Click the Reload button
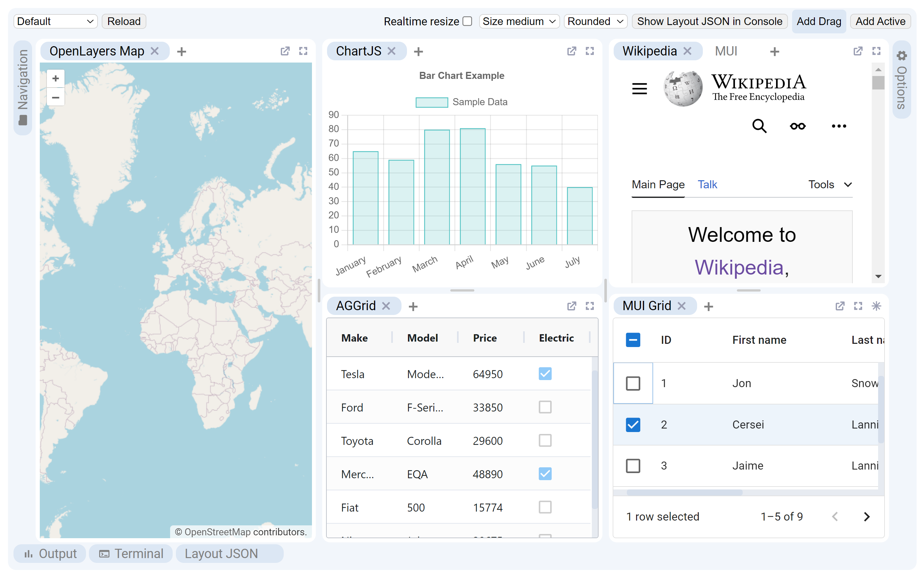The image size is (924, 577). click(x=123, y=21)
